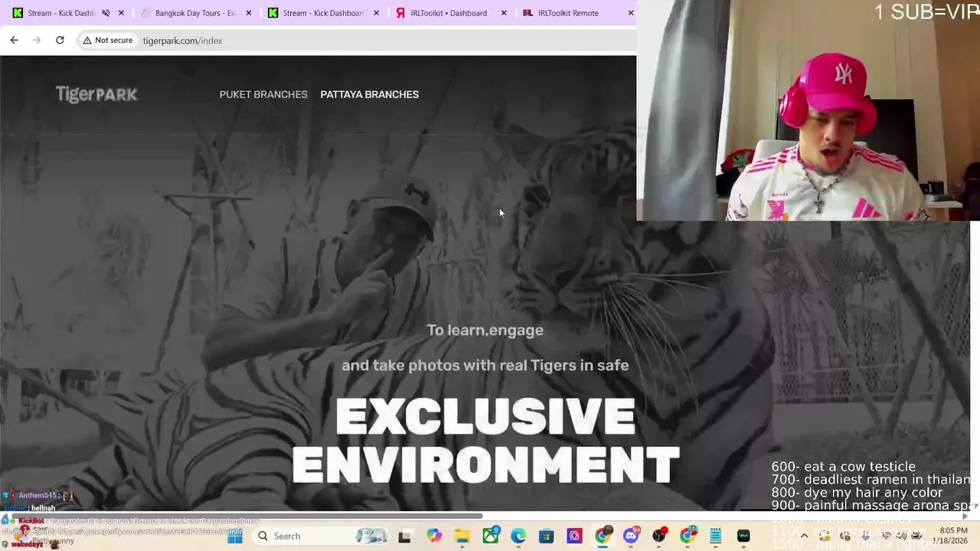Close the muted Kick Dashboard tab
Viewport: 980px width, 551px height.
tap(121, 13)
